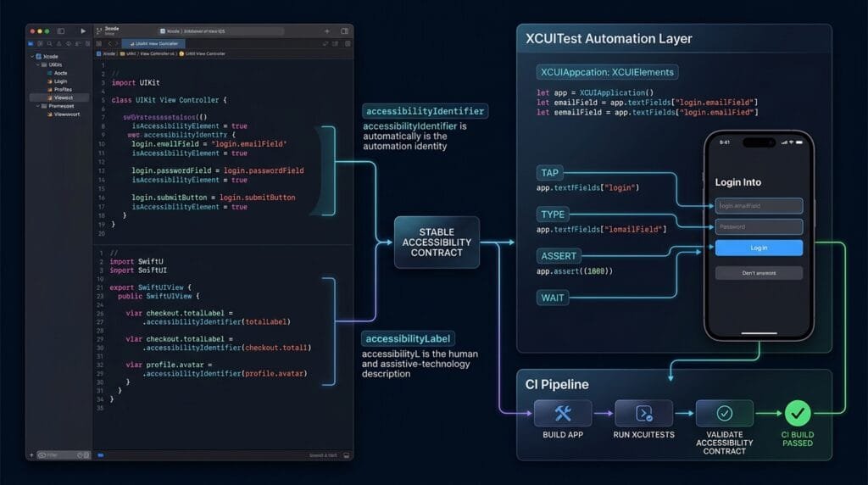Click the WAIT action label

tap(553, 298)
